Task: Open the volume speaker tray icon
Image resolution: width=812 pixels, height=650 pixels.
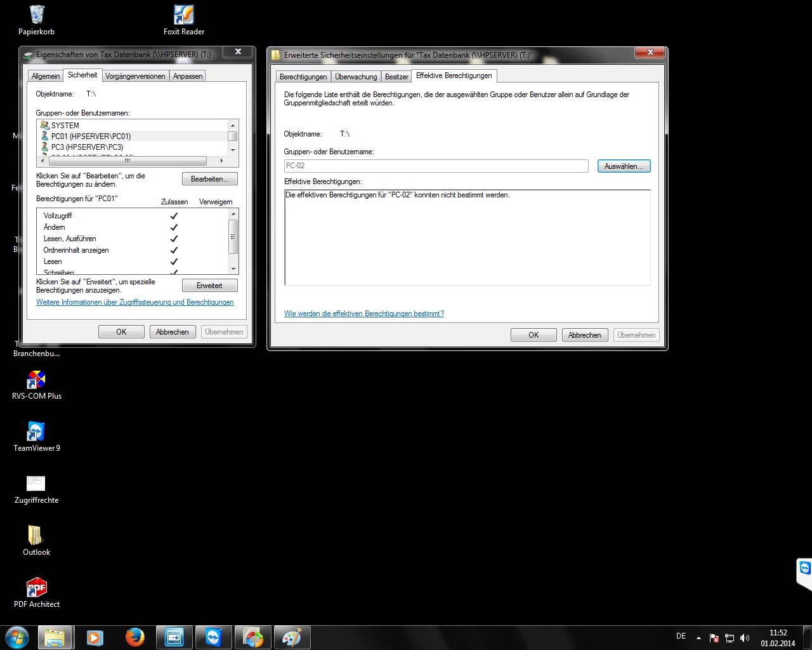Action: click(x=745, y=638)
